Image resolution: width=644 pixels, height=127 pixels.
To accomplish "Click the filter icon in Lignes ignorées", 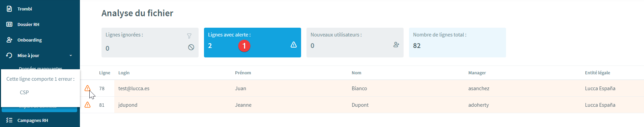I will pyautogui.click(x=189, y=36).
